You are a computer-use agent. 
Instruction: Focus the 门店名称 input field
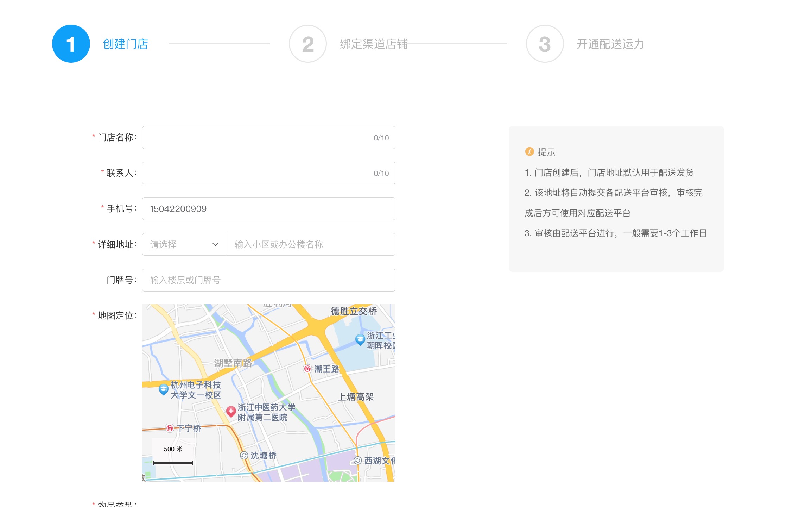coord(269,137)
